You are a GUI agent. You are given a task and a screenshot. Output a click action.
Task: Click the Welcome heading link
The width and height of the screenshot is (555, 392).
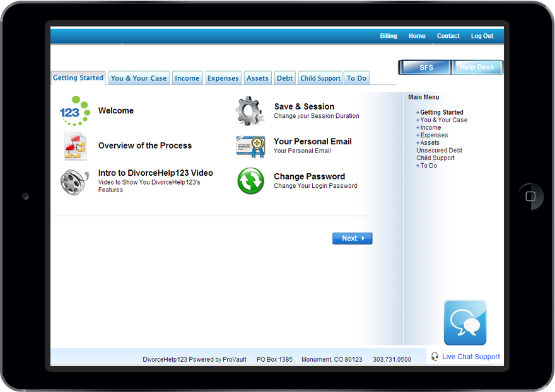(116, 111)
